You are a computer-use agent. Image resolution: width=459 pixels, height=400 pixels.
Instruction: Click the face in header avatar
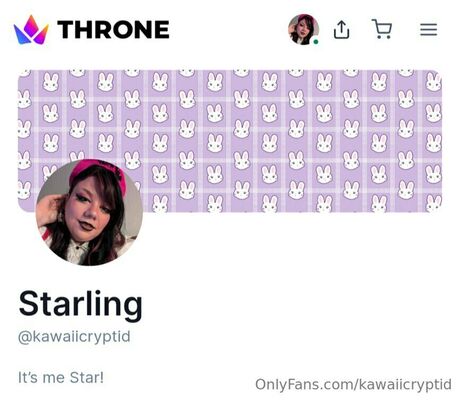click(x=303, y=31)
